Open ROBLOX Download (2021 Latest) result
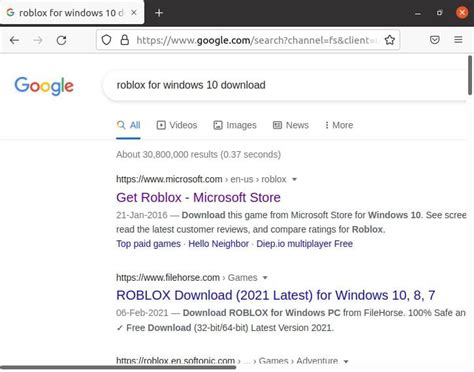Screen dimensions: 474x372 (x=276, y=295)
